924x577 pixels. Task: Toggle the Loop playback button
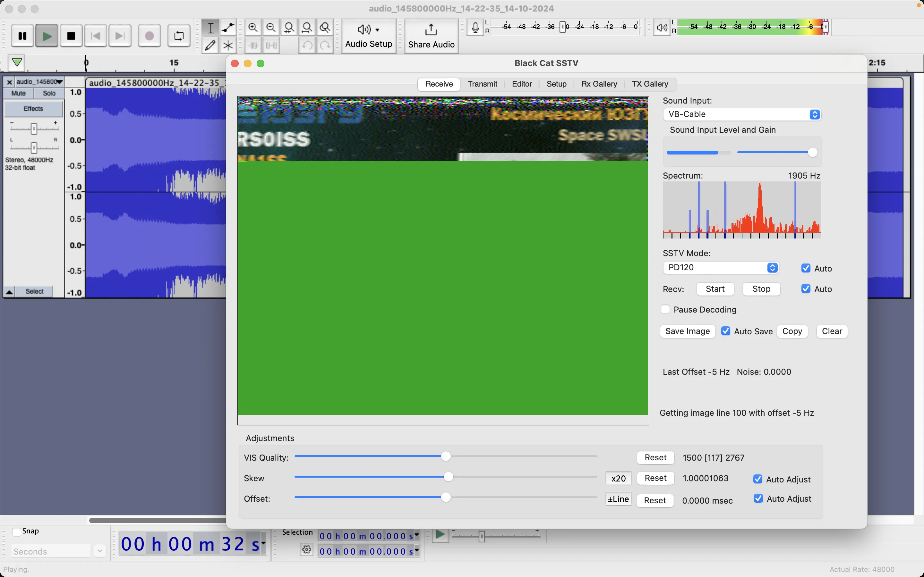click(x=179, y=36)
